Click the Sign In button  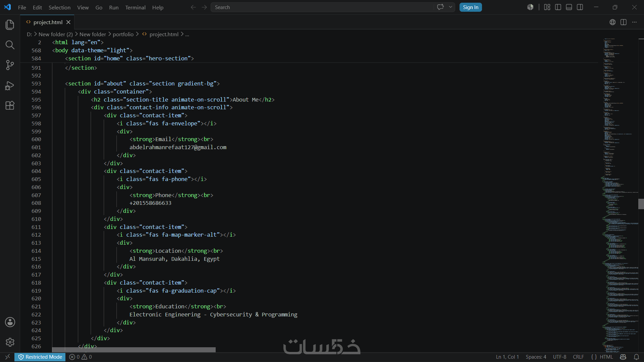pyautogui.click(x=471, y=7)
